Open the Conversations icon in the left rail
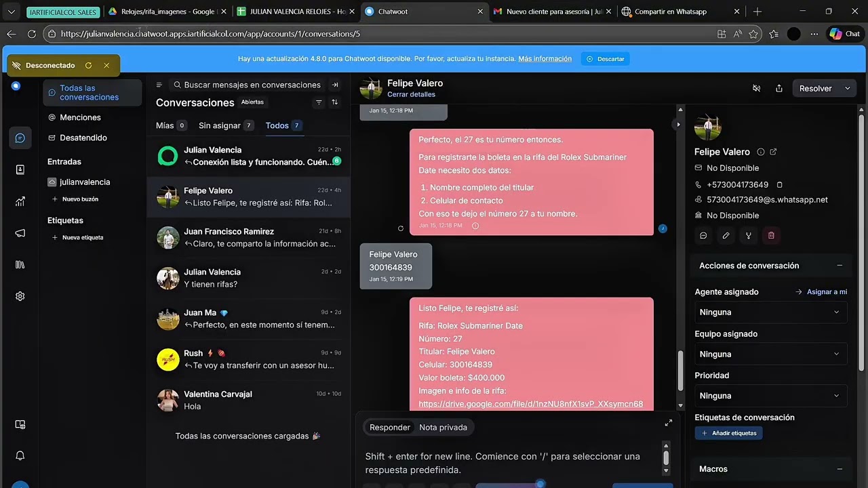This screenshot has width=868, height=488. tap(20, 138)
